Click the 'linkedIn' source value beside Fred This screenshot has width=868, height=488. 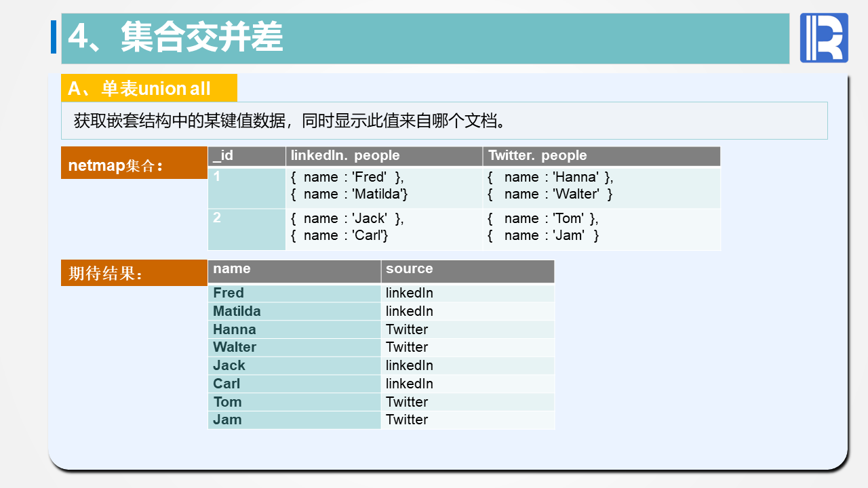(410, 293)
